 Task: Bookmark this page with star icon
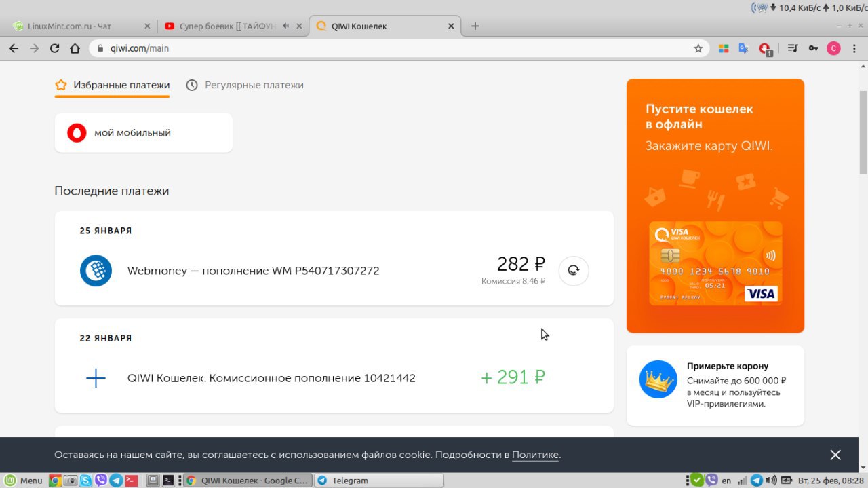[698, 48]
